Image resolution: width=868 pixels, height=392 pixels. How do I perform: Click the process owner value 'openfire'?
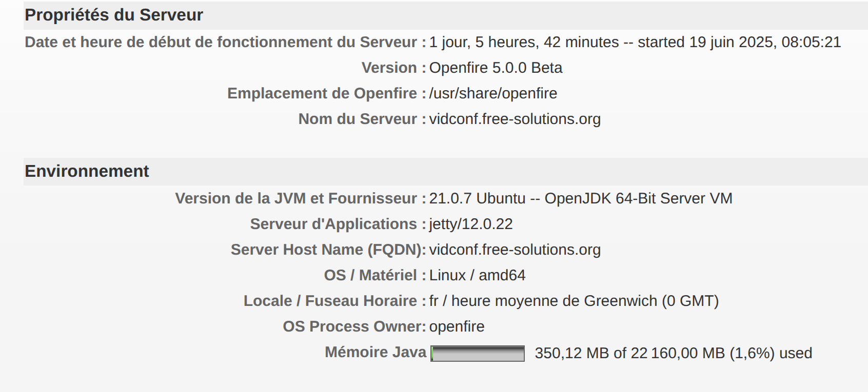click(457, 326)
